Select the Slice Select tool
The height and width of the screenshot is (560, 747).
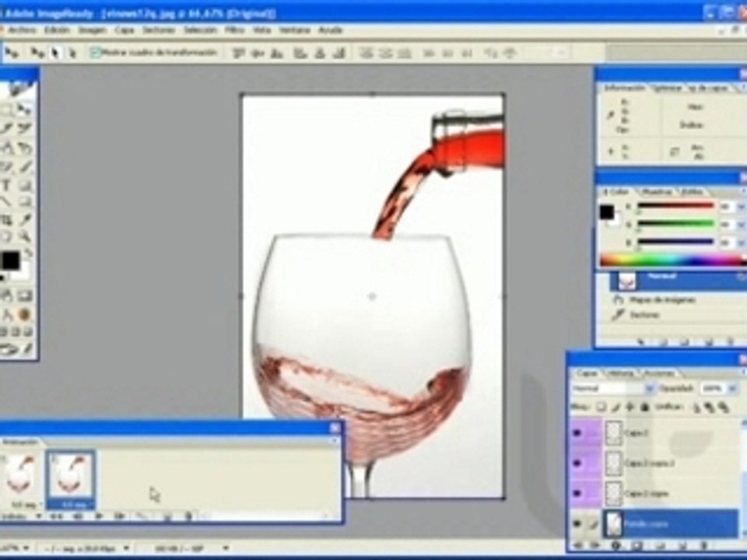pyautogui.click(x=24, y=128)
